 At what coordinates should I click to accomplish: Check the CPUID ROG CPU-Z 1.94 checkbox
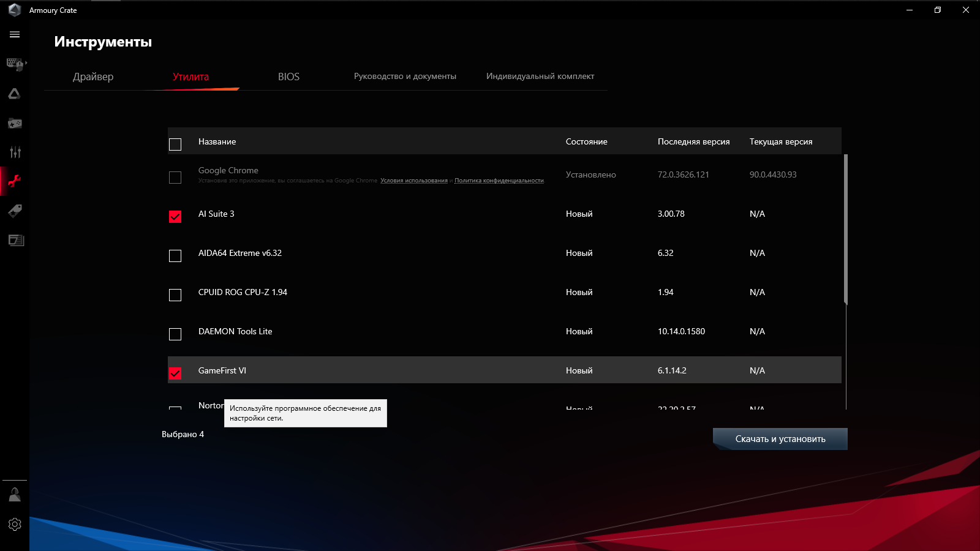coord(175,295)
